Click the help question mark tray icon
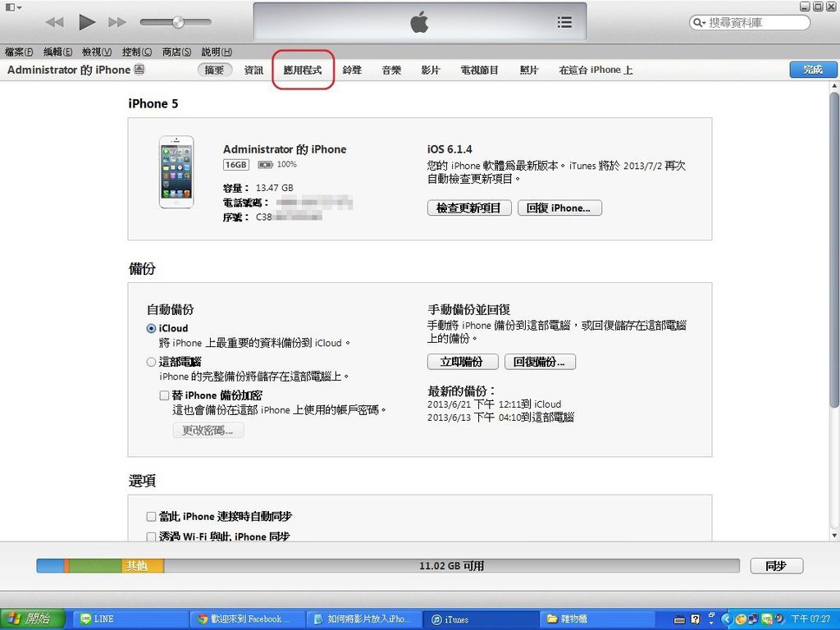Image resolution: width=840 pixels, height=630 pixels. coord(696,619)
